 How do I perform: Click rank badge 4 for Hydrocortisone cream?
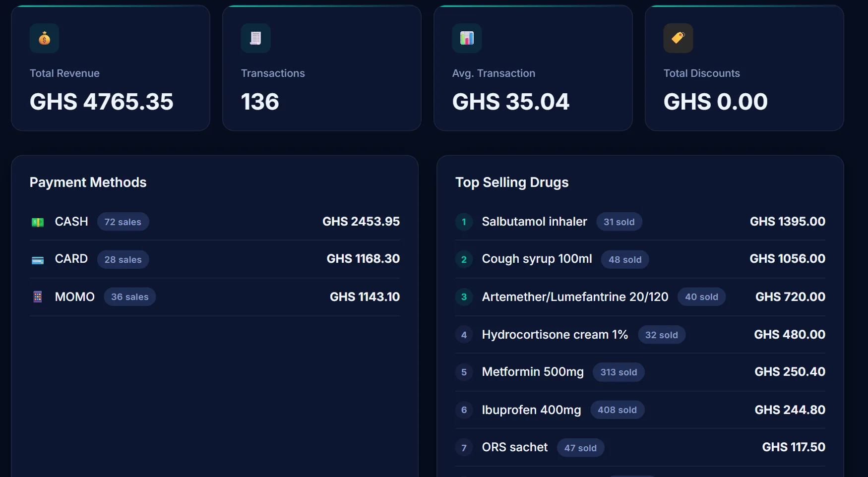pos(464,335)
